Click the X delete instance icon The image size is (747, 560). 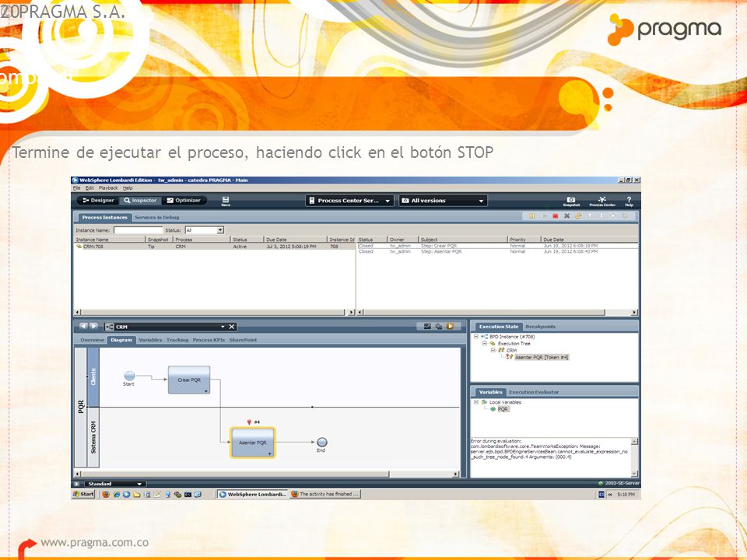[566, 216]
